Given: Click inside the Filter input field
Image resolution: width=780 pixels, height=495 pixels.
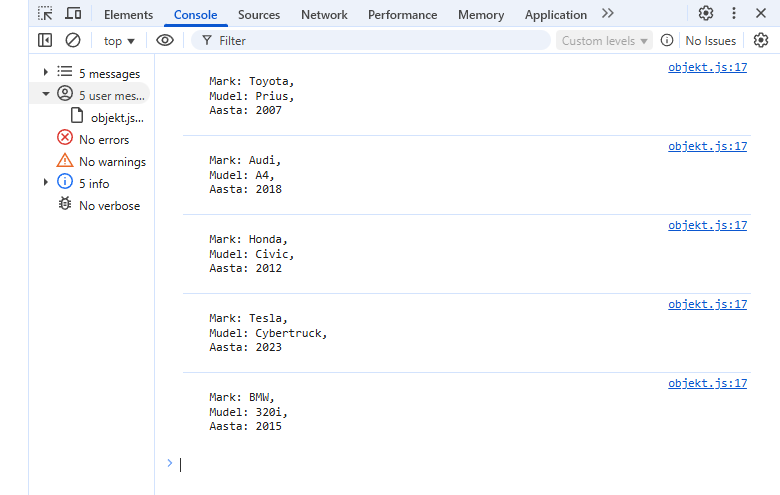Looking at the screenshot, I should pyautogui.click(x=380, y=40).
